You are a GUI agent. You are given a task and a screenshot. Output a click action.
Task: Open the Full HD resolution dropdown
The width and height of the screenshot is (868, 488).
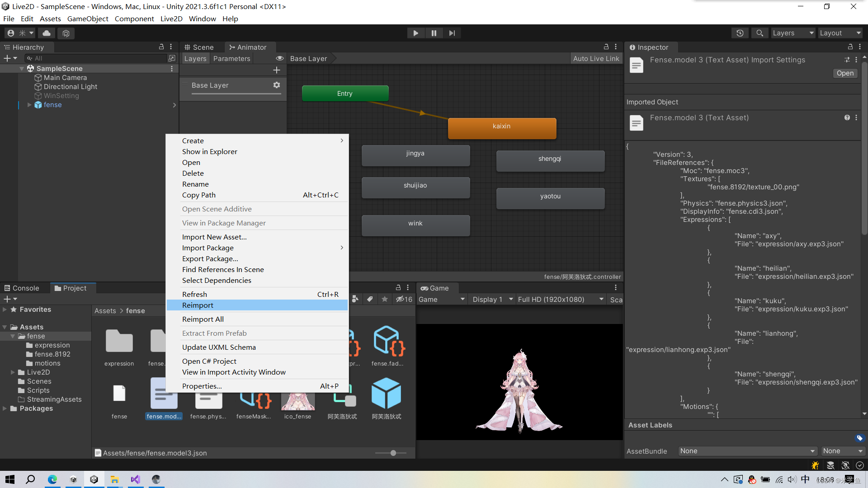point(561,300)
